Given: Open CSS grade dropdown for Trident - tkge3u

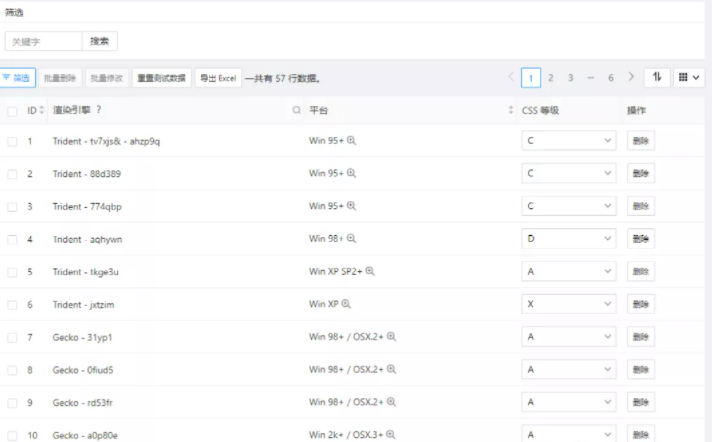Looking at the screenshot, I should 569,271.
